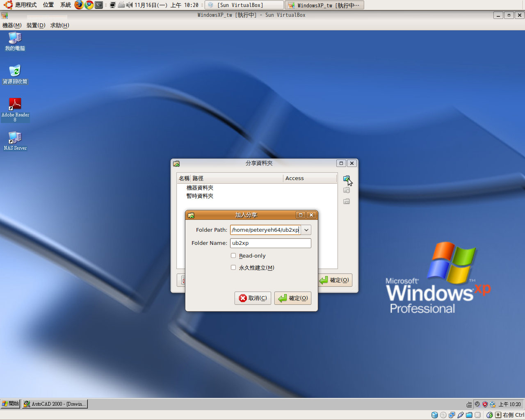Click the VirtualBox guest additions tray icon
Image resolution: width=525 pixels, height=420 pixels.
(x=493, y=404)
